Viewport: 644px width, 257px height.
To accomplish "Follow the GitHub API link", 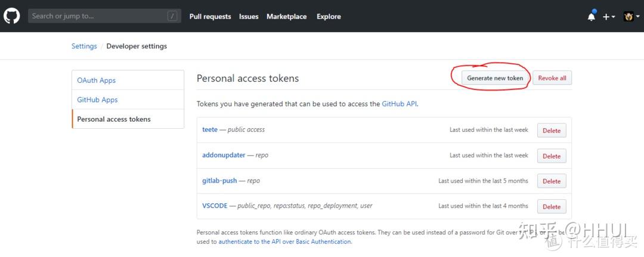I will click(400, 104).
